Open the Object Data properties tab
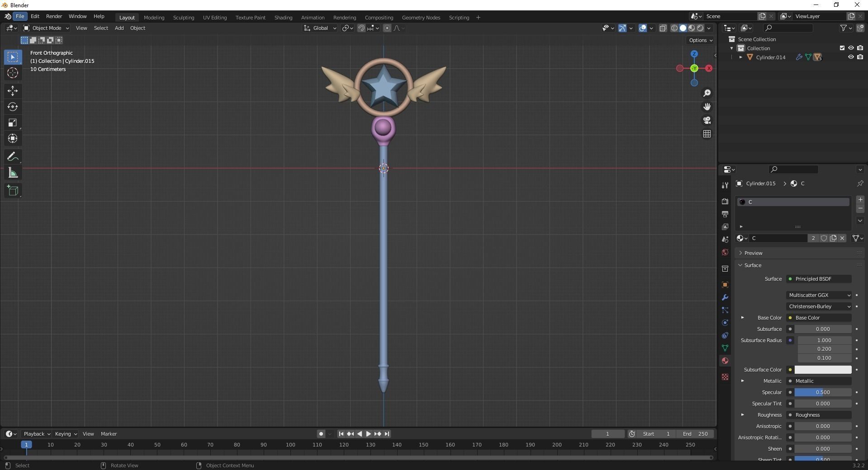This screenshot has width=868, height=470. [x=725, y=348]
